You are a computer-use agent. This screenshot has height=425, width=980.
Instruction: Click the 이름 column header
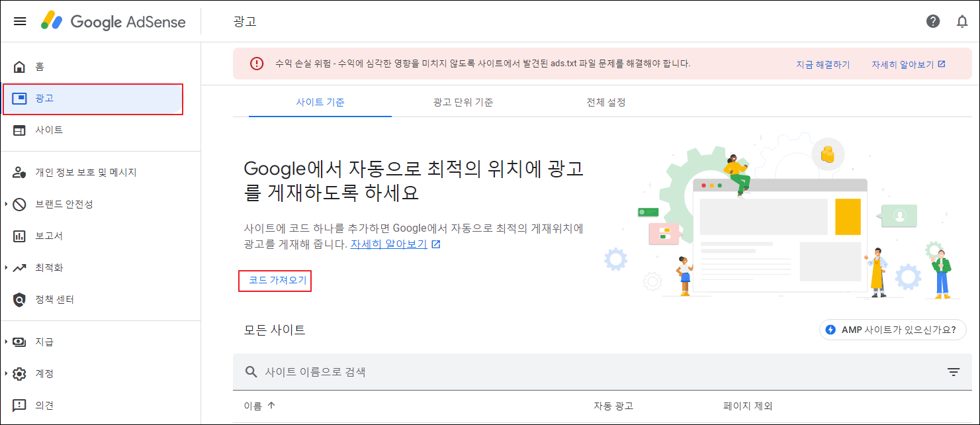click(x=253, y=406)
